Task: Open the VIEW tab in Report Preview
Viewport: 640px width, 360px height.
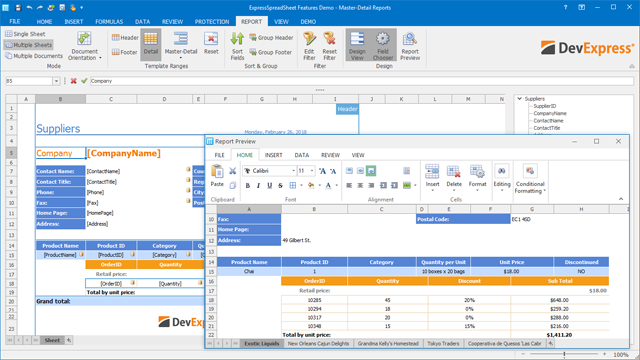Action: click(358, 155)
